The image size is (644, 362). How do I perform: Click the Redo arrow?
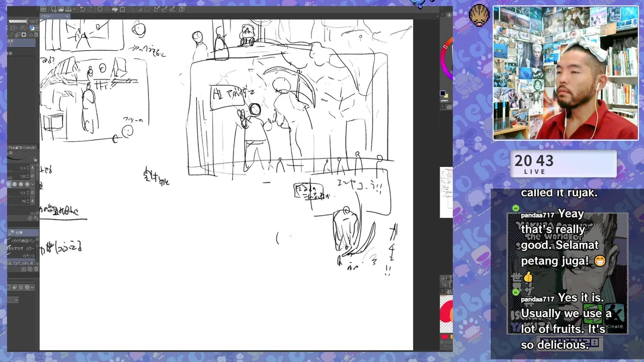pos(90,9)
